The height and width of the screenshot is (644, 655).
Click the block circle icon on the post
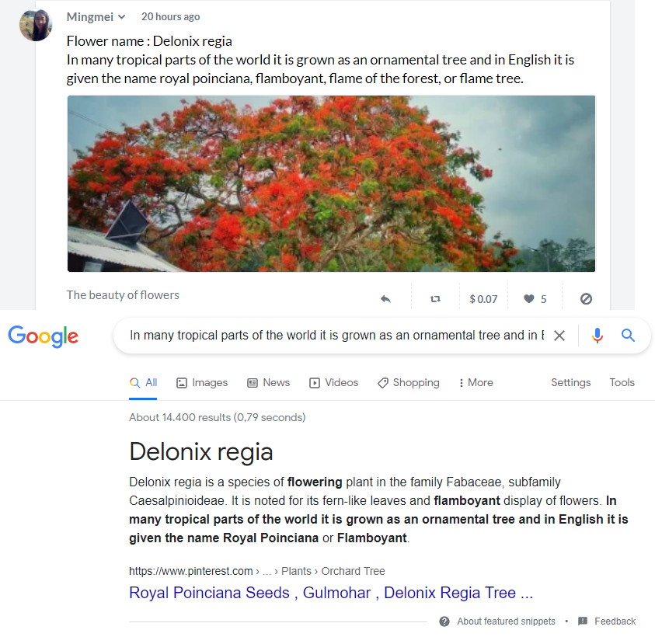[586, 298]
